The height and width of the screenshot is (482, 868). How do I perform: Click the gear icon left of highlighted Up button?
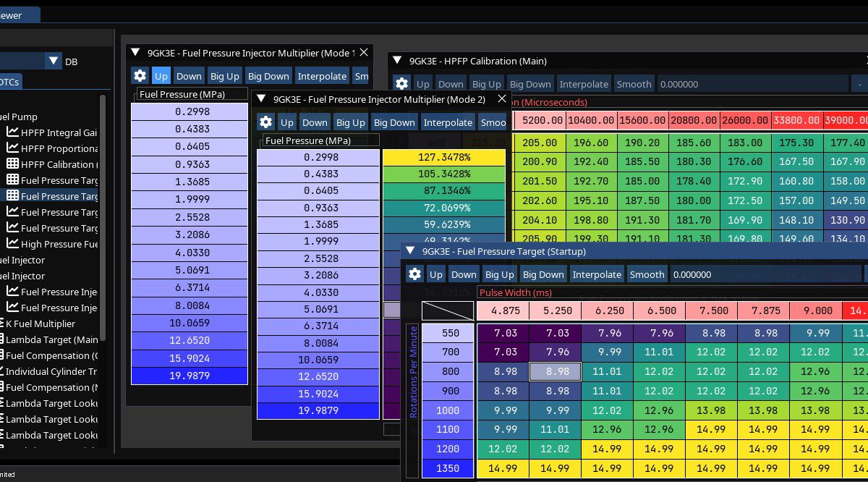(x=140, y=76)
